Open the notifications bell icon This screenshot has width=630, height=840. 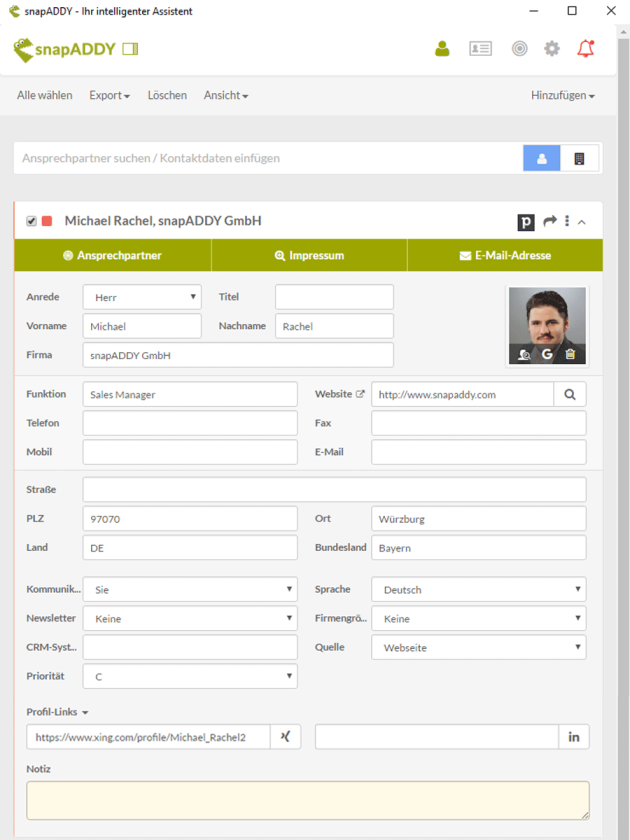(586, 48)
